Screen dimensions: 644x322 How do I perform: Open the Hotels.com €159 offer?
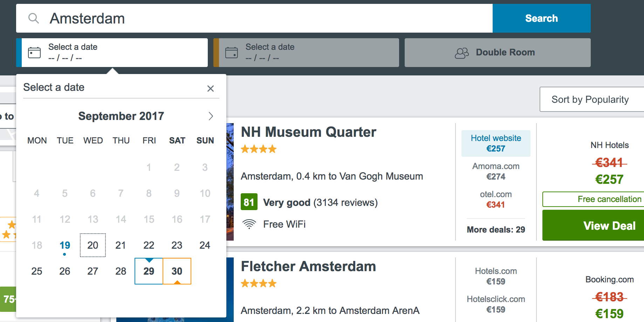coord(496,276)
